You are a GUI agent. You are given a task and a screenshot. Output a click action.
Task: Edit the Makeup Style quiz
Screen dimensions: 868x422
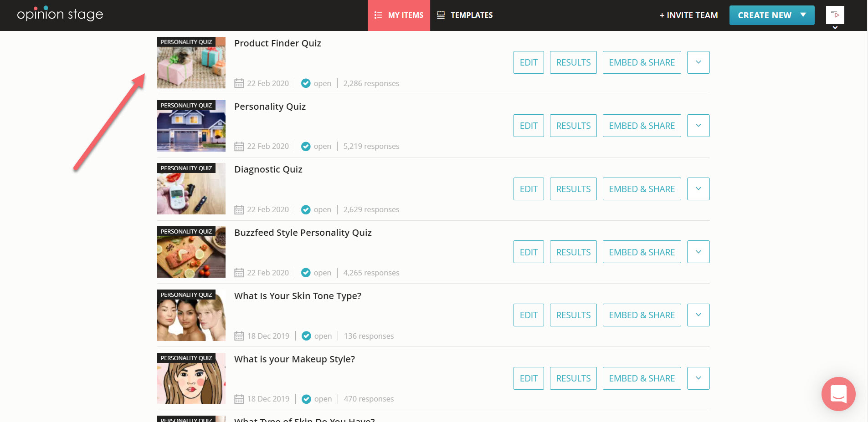tap(529, 378)
